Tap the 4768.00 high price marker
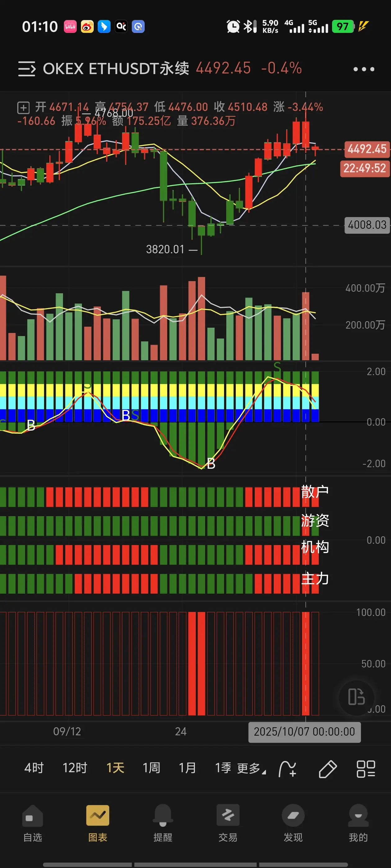Image resolution: width=391 pixels, height=868 pixels. tap(114, 113)
